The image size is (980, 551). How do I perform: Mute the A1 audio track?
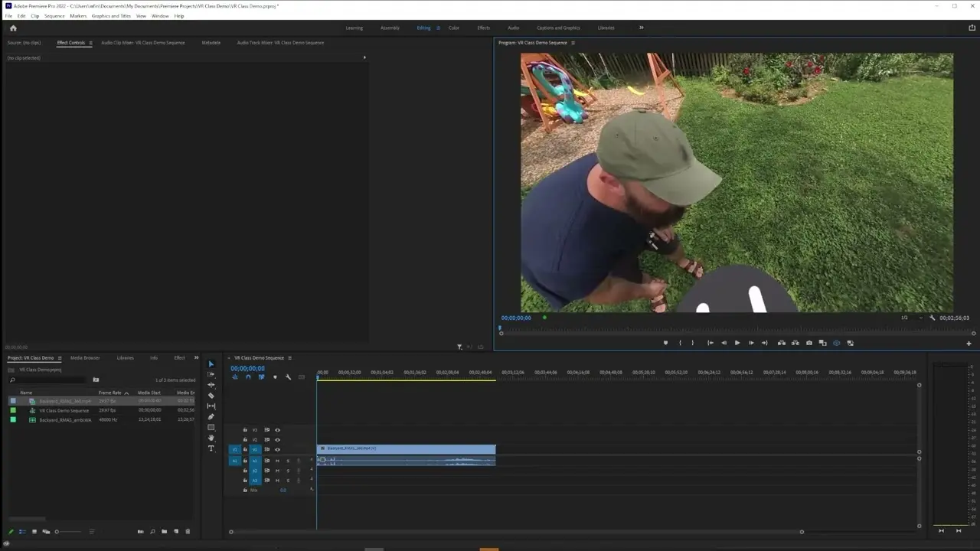click(x=277, y=461)
